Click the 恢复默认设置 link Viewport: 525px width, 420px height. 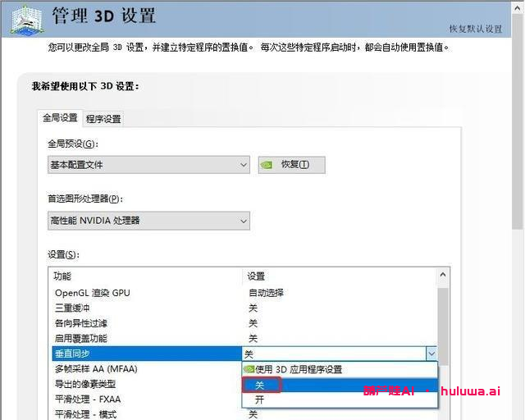click(475, 29)
